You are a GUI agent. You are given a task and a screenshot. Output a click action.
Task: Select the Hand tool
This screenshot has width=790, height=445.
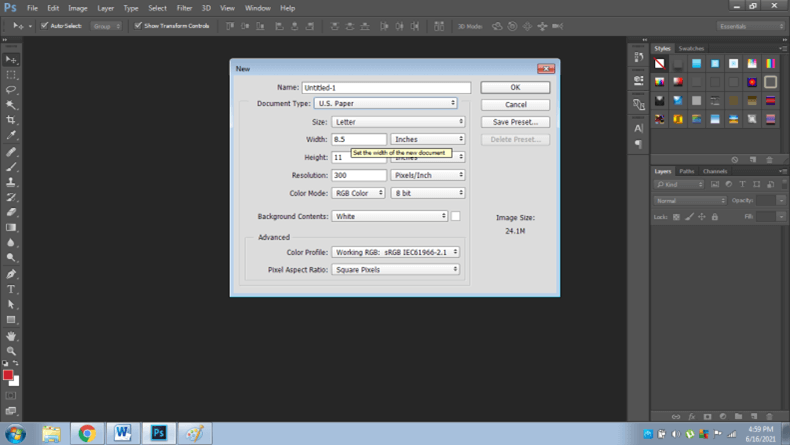coord(12,336)
